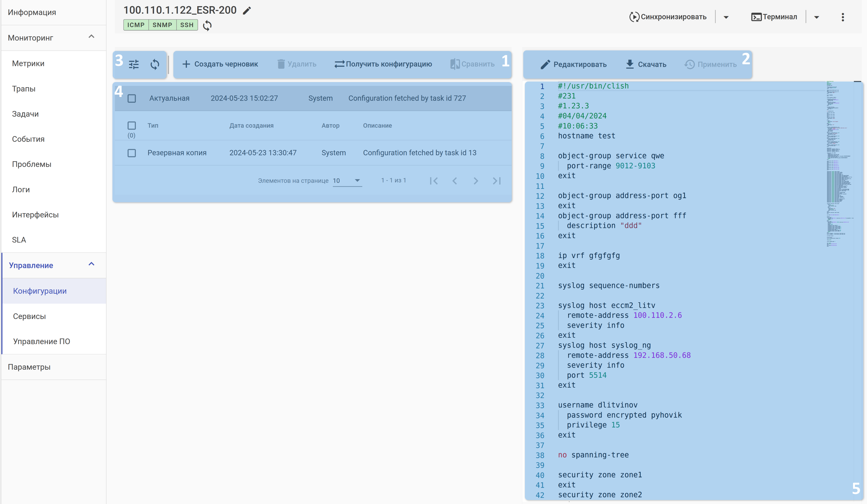Click the reload icon in the configuration list toolbar

pos(155,64)
